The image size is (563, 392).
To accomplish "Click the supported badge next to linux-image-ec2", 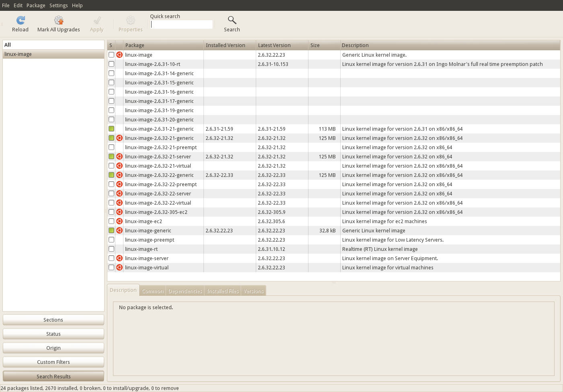I will (x=119, y=221).
